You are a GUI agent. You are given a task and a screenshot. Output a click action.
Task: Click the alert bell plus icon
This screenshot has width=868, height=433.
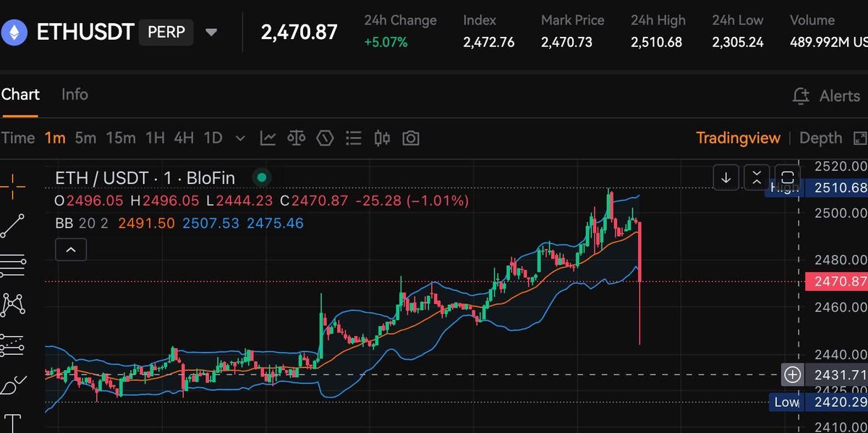point(800,96)
